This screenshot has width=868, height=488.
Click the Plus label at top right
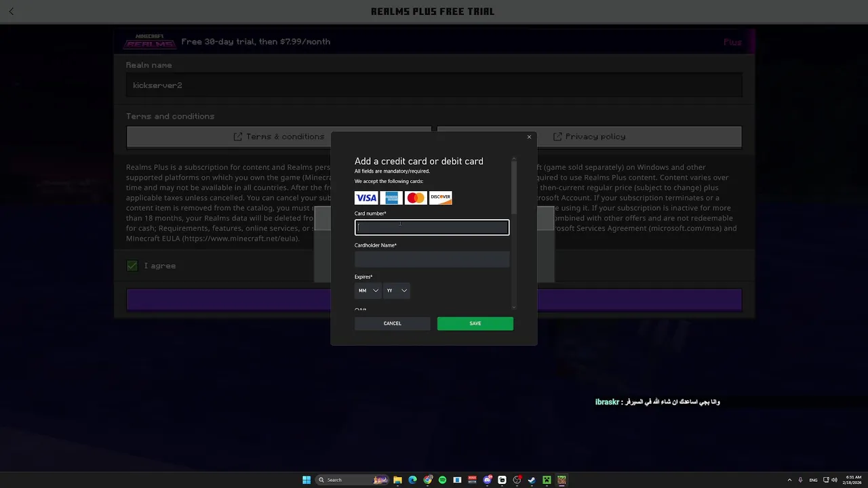(x=732, y=42)
